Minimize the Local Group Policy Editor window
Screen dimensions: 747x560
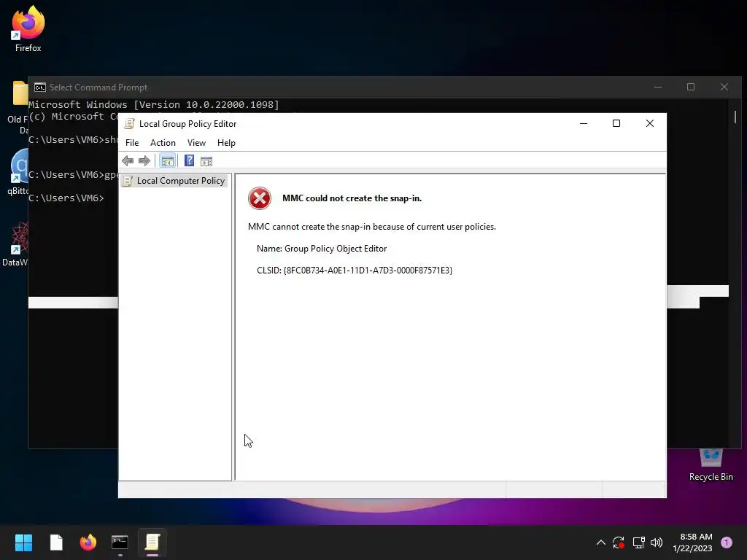tap(584, 123)
